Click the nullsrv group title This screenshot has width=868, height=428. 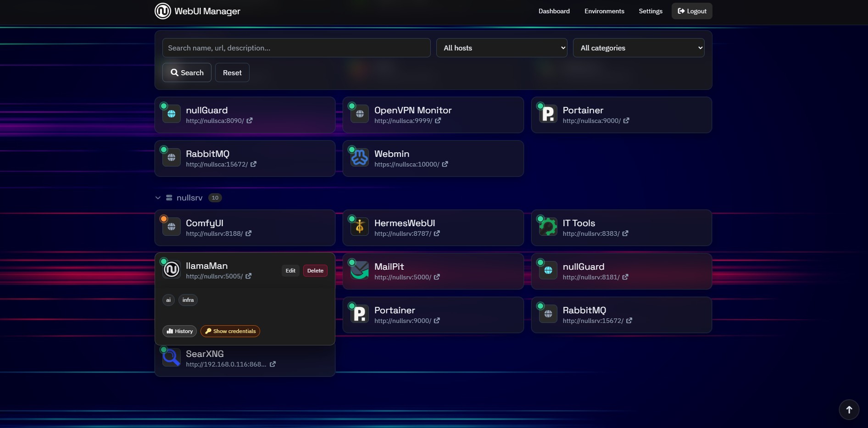click(x=189, y=198)
